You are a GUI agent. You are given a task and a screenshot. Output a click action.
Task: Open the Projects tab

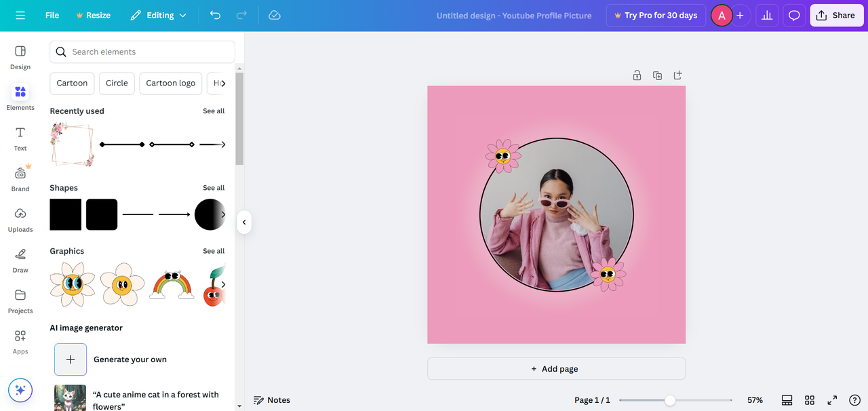pos(20,301)
